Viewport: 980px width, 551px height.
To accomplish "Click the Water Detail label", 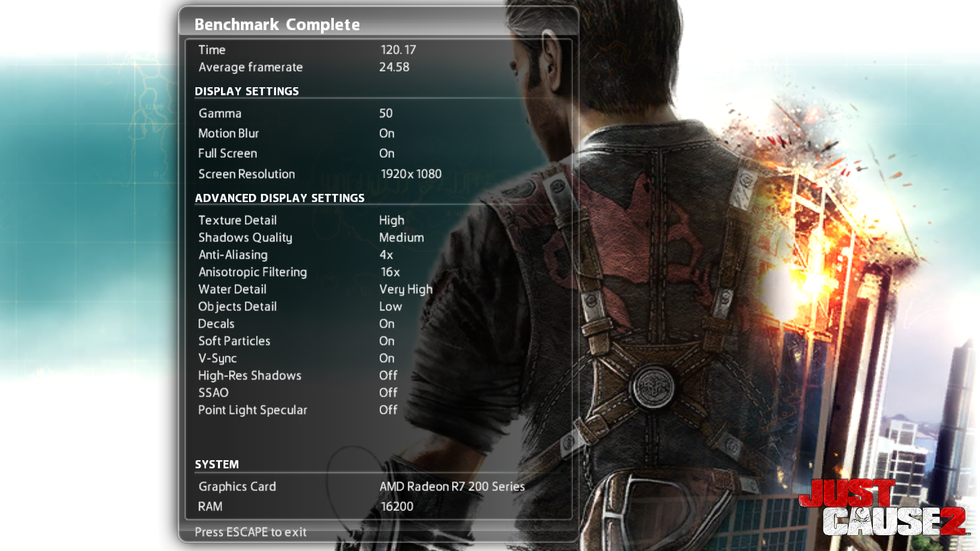I will (x=232, y=289).
